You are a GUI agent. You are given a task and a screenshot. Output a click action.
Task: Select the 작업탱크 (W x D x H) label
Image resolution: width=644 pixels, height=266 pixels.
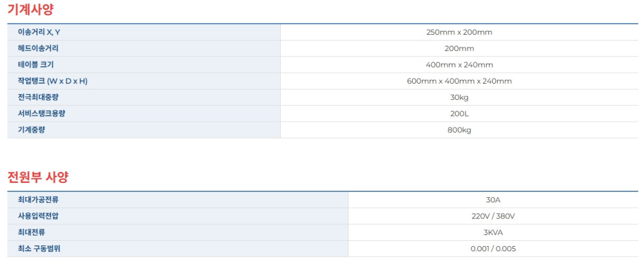pos(53,81)
